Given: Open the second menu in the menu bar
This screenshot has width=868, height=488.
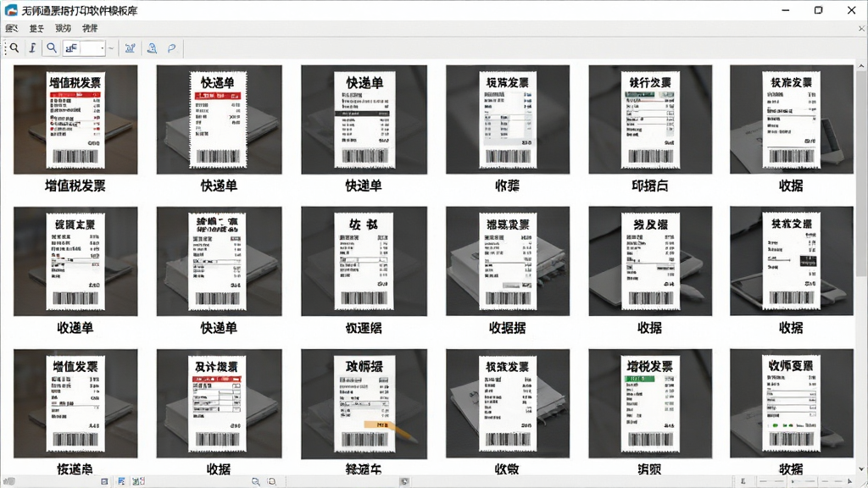Looking at the screenshot, I should (36, 28).
